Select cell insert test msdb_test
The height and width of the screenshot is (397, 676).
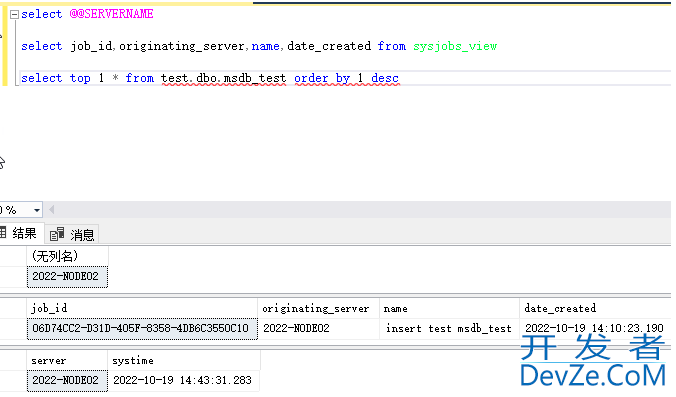450,329
